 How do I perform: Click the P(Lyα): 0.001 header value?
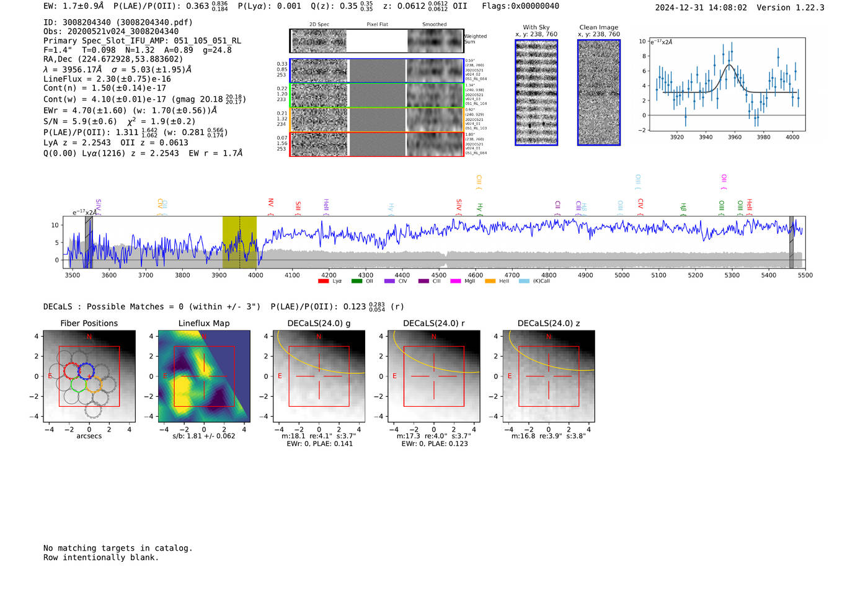coord(270,6)
